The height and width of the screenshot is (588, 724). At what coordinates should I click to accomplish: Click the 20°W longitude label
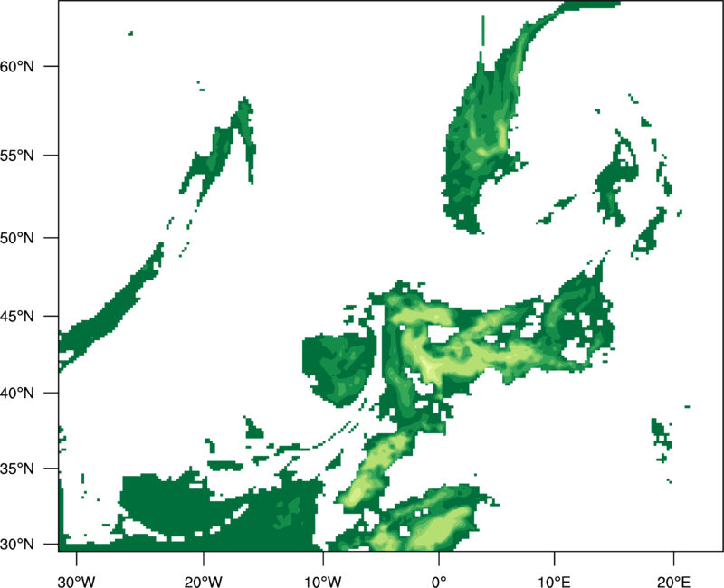pos(204,582)
